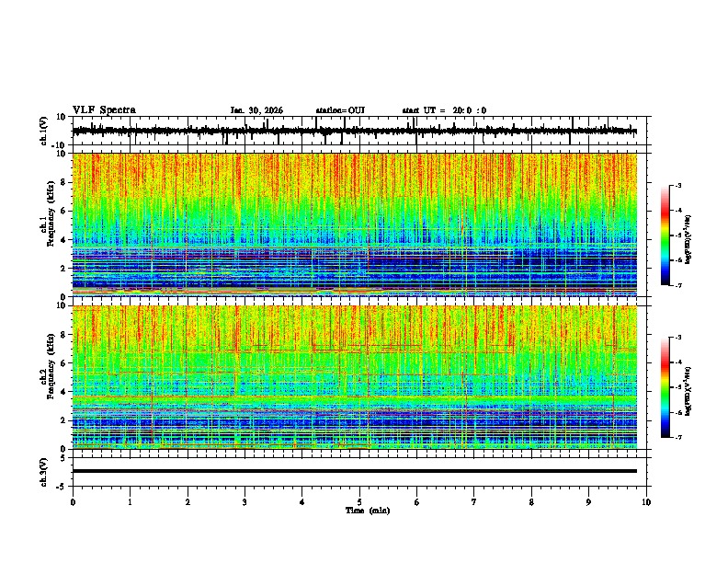This screenshot has width=728, height=563.
Task: Click the ch.2 spectrogram panel
Action: [354, 377]
